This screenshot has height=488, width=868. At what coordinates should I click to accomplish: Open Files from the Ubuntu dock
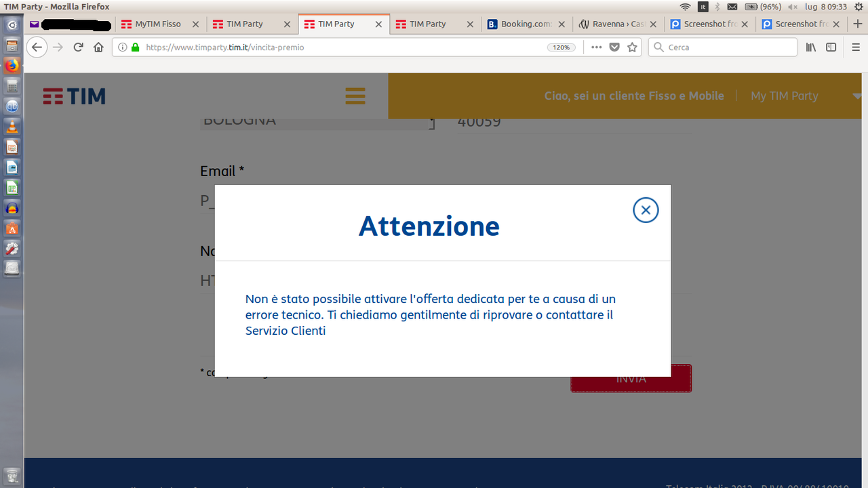tap(12, 46)
